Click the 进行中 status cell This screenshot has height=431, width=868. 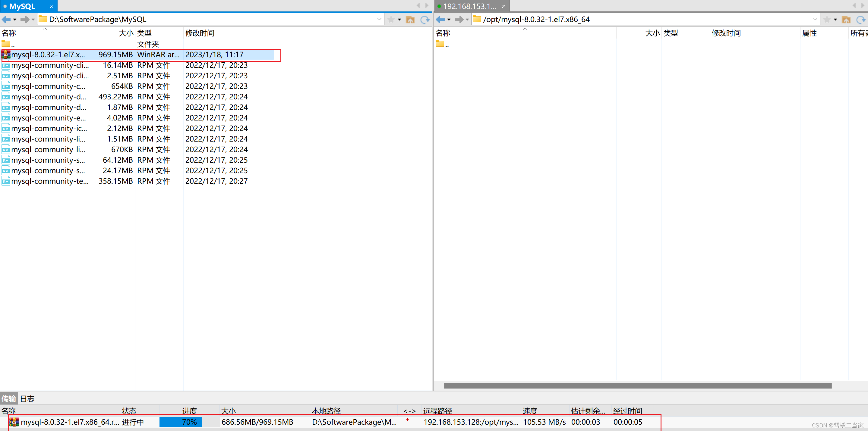[x=133, y=422]
